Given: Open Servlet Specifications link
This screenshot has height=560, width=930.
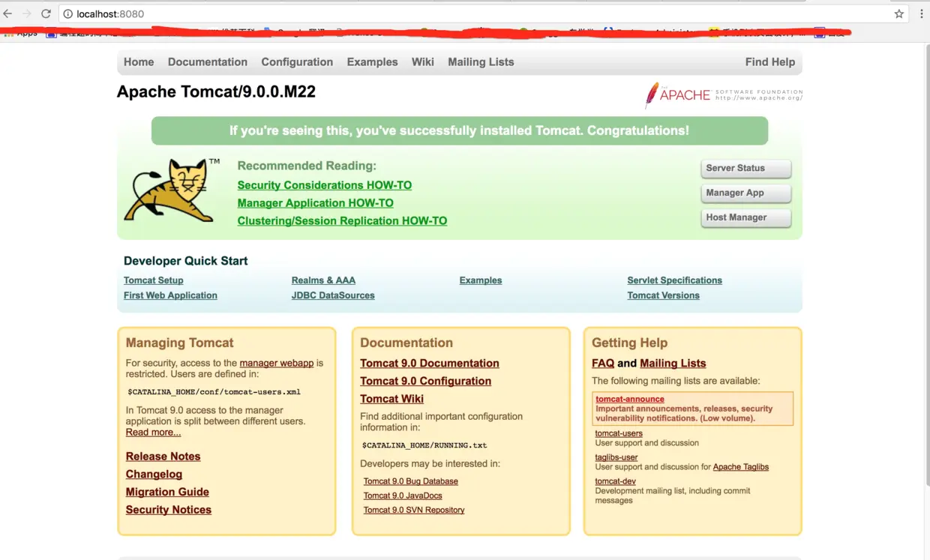Looking at the screenshot, I should (675, 280).
